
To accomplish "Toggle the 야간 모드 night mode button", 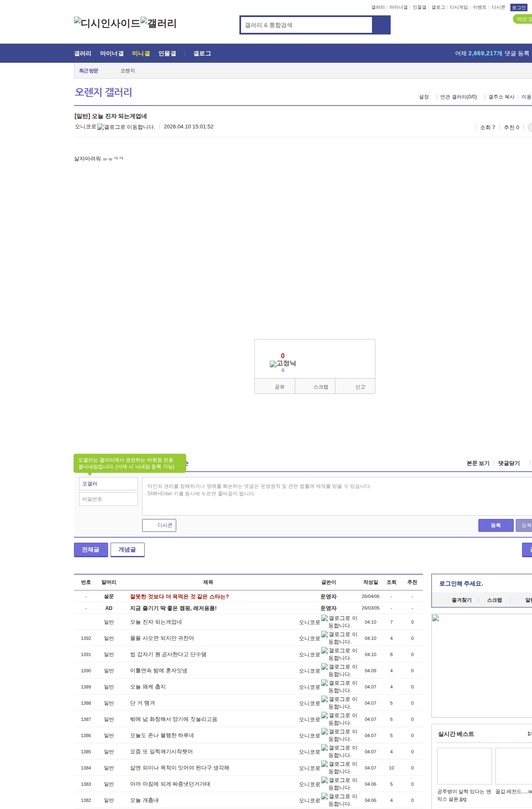I will [x=523, y=19].
